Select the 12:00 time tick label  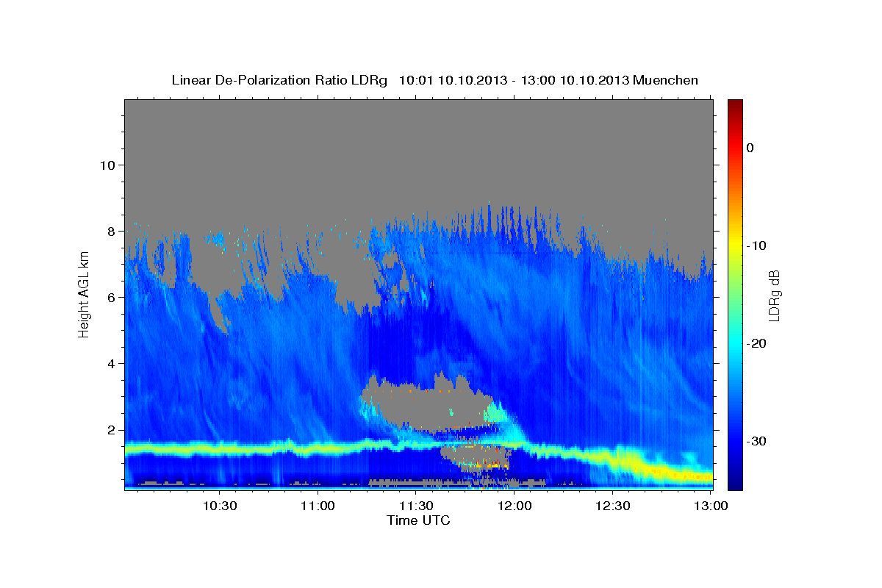coord(514,506)
